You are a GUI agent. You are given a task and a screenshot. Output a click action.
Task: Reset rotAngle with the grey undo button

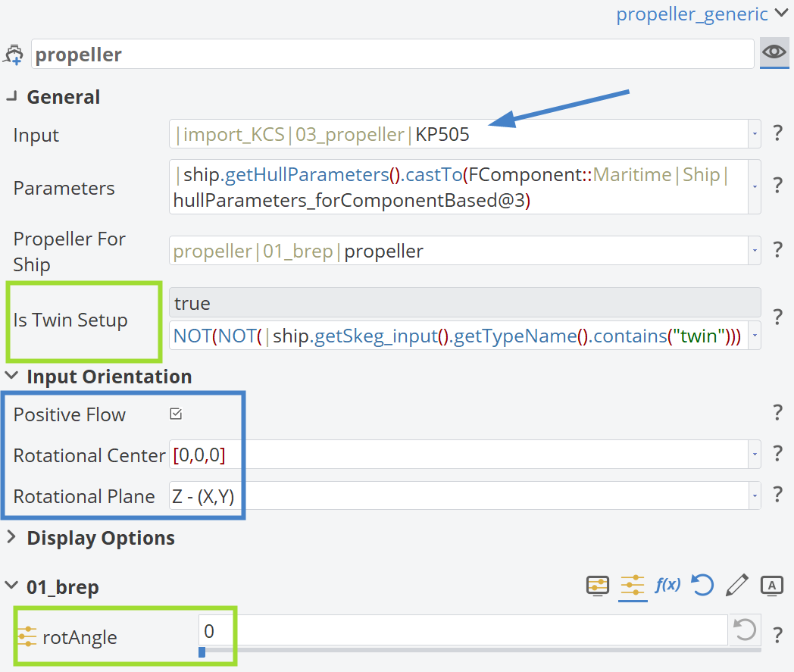tap(745, 630)
